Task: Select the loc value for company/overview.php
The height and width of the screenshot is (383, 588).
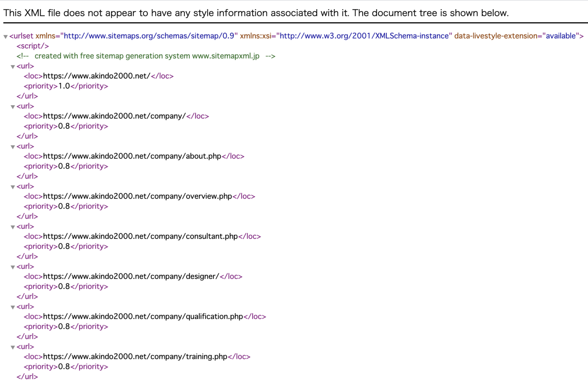Action: coord(138,196)
